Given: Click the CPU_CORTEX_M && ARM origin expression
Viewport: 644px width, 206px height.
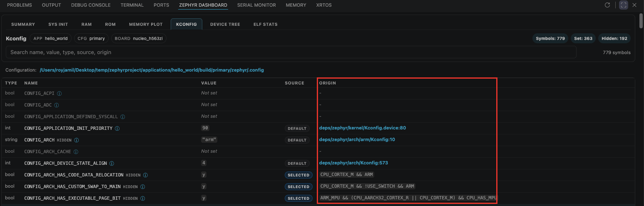Looking at the screenshot, I should [347, 175].
